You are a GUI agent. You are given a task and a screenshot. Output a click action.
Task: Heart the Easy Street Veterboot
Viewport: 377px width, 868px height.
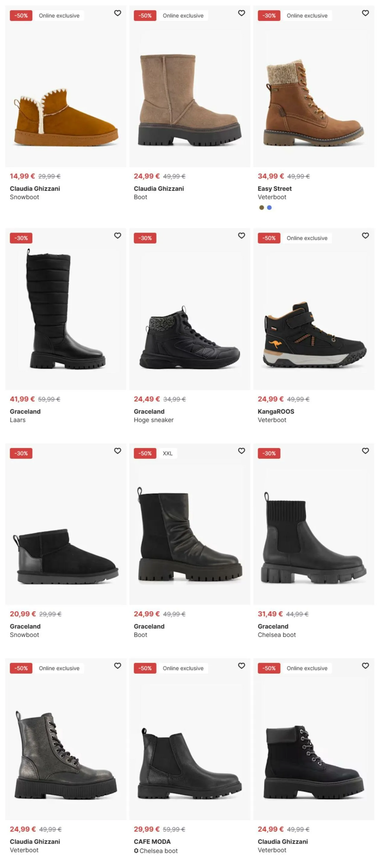tap(366, 13)
